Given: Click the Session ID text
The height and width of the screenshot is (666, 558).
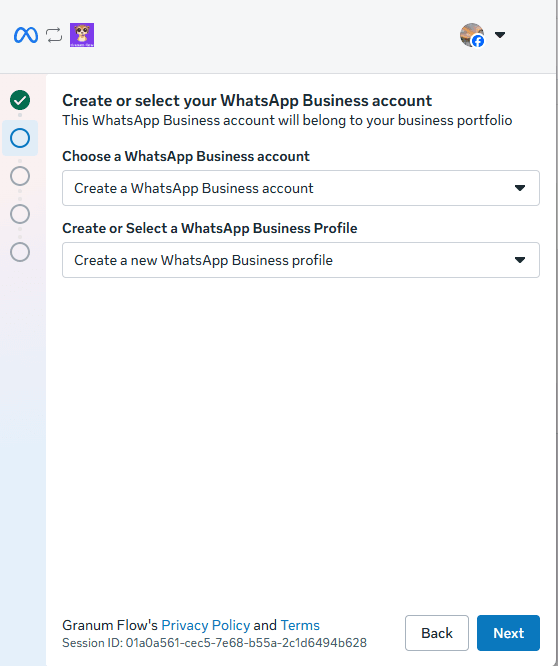Looking at the screenshot, I should tap(214, 643).
